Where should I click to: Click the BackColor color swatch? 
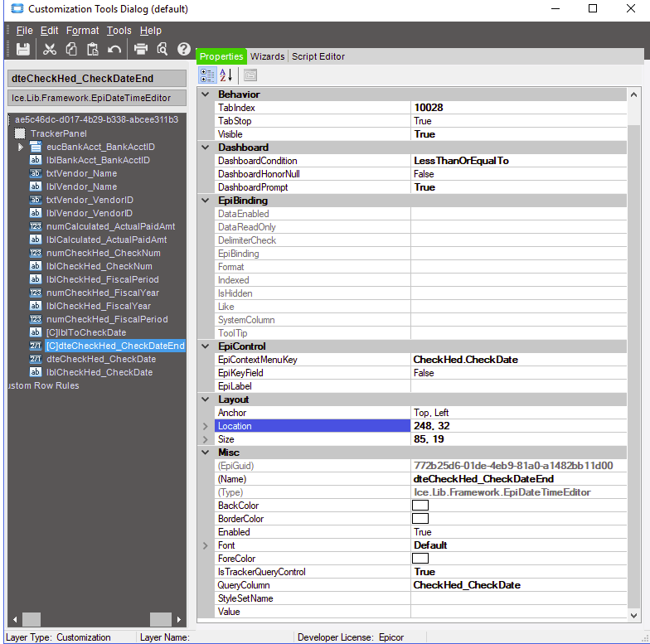pos(420,506)
